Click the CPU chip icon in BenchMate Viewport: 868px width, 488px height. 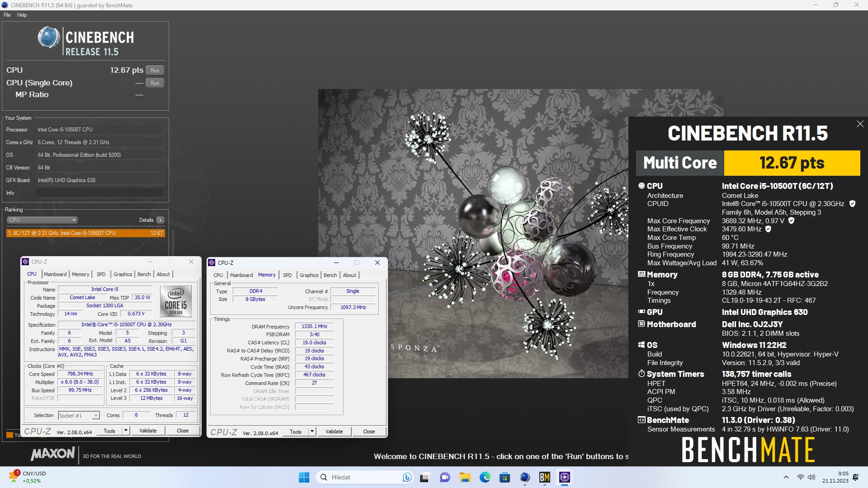pos(641,186)
